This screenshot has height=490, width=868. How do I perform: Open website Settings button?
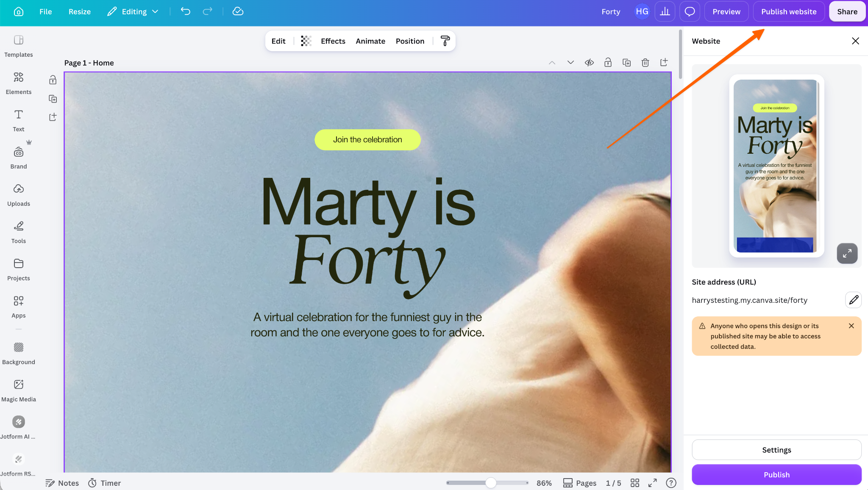(776, 450)
